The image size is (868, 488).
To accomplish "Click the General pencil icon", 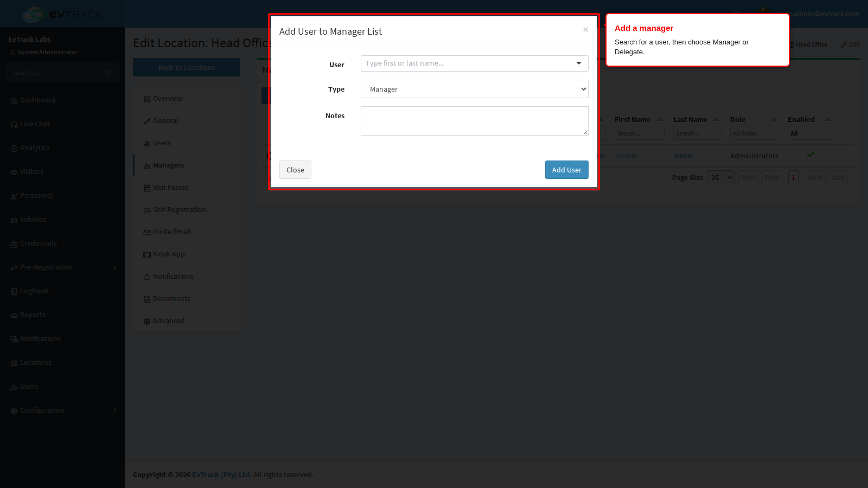I will click(x=147, y=121).
